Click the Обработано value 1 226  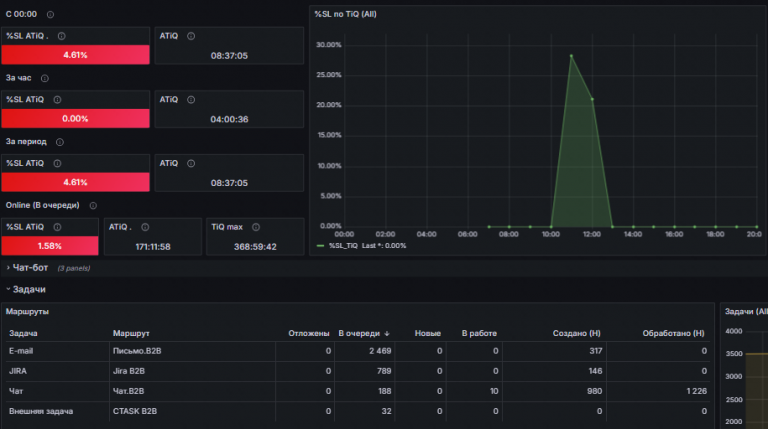pos(696,391)
